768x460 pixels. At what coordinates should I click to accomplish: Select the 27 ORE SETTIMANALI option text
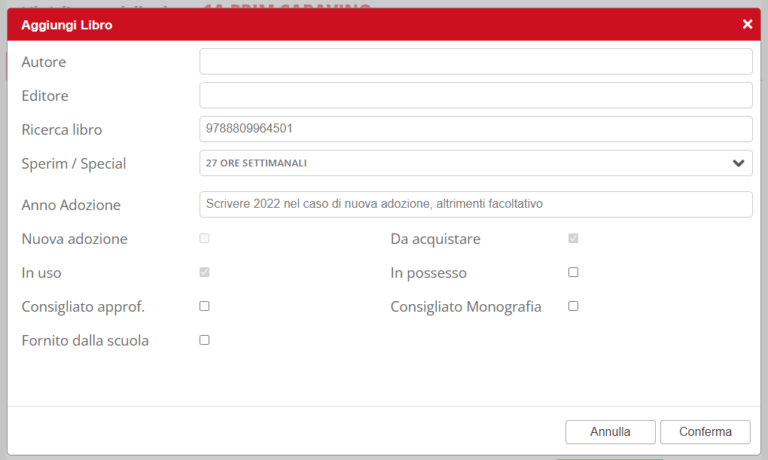[x=256, y=163]
